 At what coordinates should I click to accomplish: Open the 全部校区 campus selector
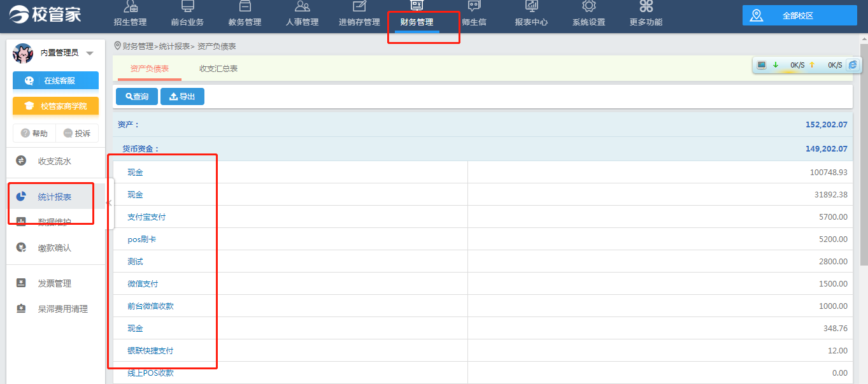[799, 15]
